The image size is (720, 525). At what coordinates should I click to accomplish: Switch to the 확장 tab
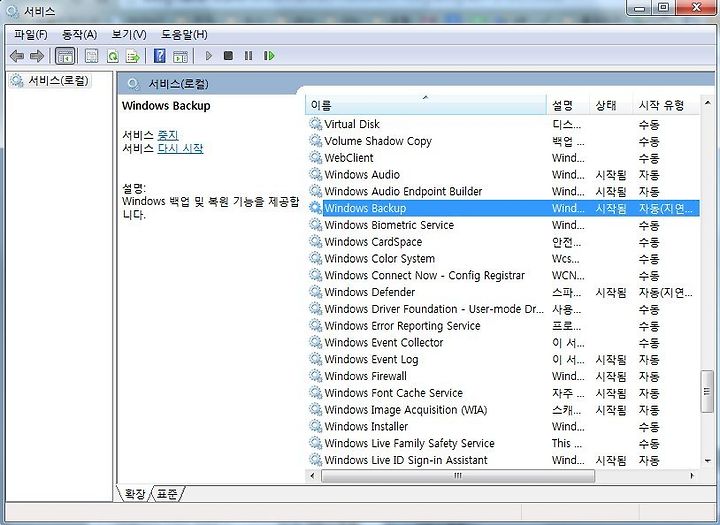[x=135, y=494]
